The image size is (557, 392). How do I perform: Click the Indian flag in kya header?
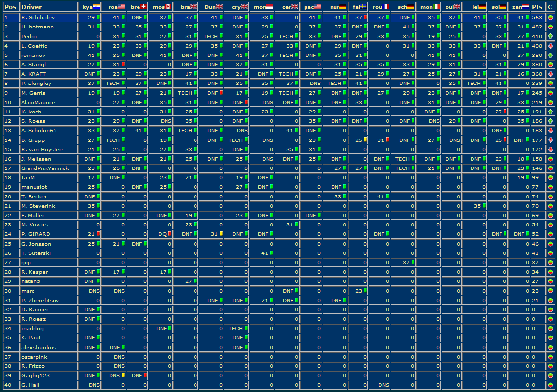(96, 7)
